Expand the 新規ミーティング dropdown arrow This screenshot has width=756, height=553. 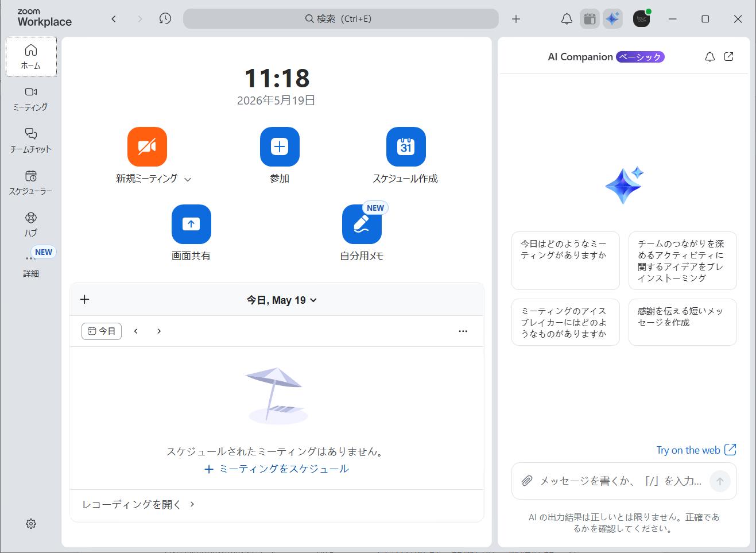pos(188,179)
